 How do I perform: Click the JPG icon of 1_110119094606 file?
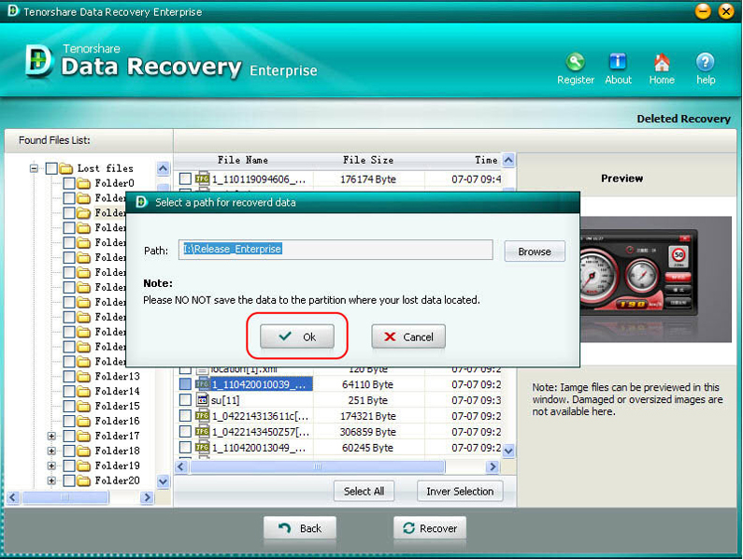click(201, 179)
